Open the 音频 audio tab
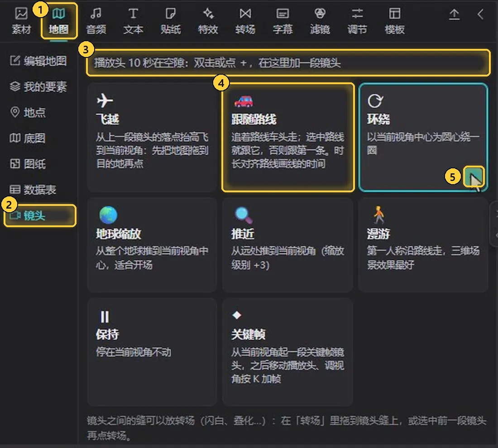Screen dimensions: 498x448 pos(96,21)
